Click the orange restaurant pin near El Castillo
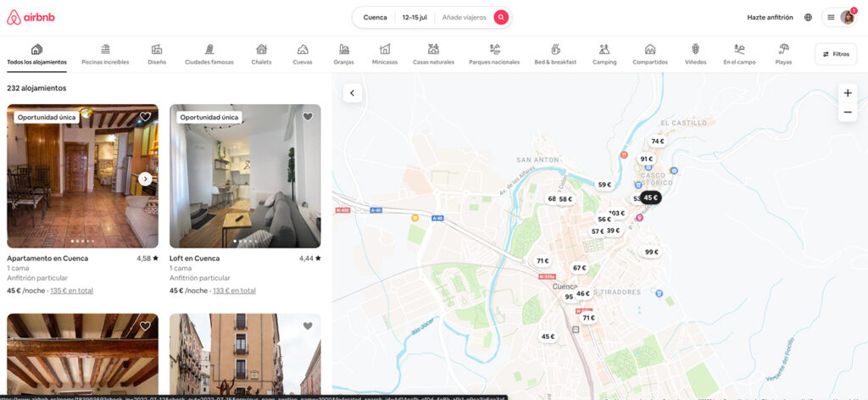 [625, 155]
